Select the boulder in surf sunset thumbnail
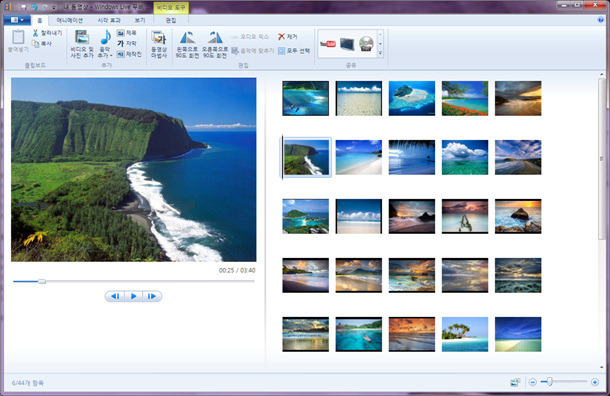The image size is (610, 396). tap(518, 216)
